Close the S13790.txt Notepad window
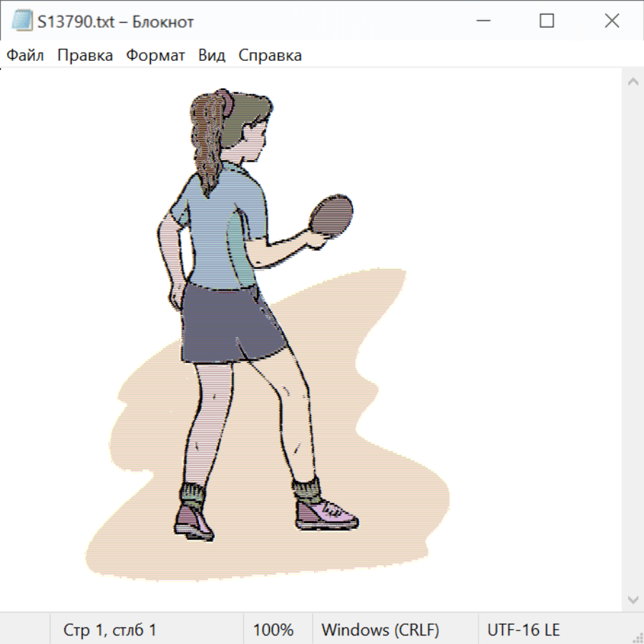Screen dimensions: 644x644 (612, 21)
